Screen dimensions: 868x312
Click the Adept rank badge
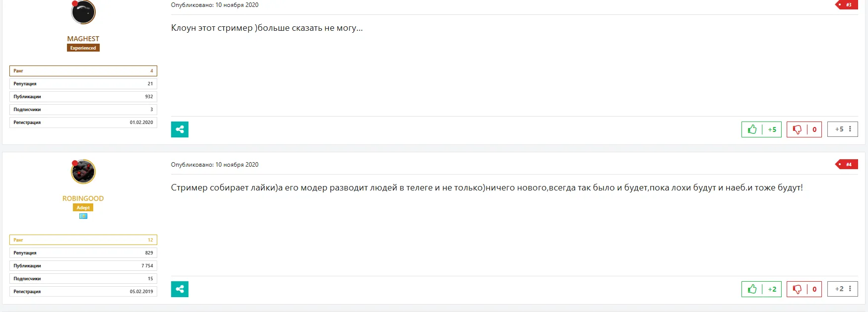pos(83,207)
